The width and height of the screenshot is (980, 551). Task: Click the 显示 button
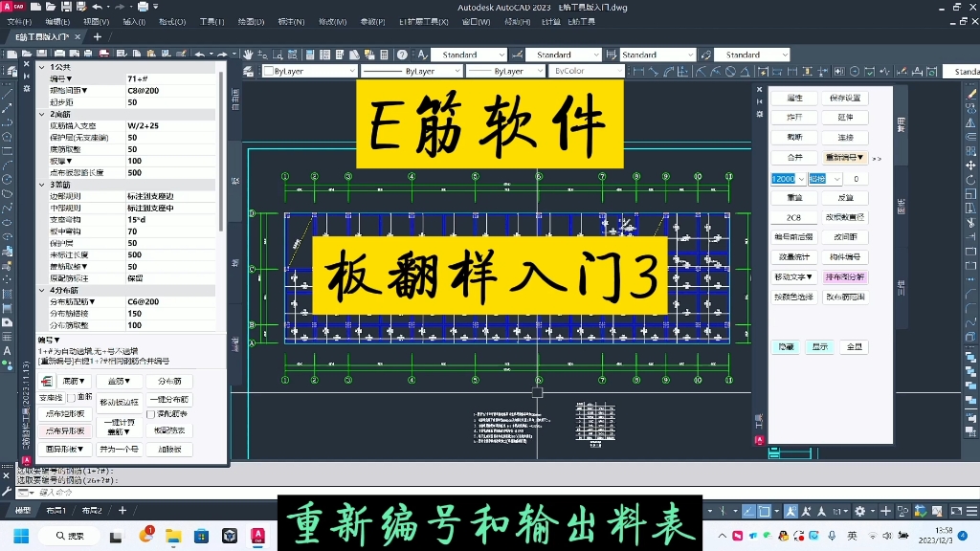[820, 346]
